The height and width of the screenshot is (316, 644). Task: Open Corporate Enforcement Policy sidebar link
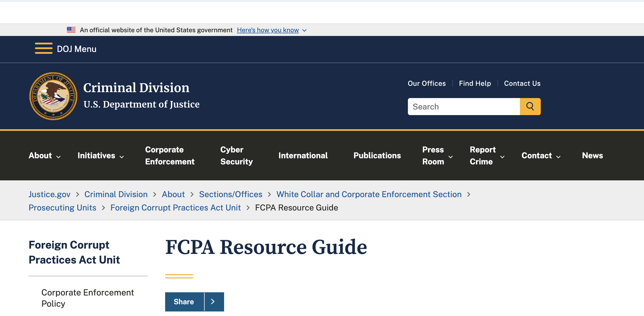click(88, 298)
